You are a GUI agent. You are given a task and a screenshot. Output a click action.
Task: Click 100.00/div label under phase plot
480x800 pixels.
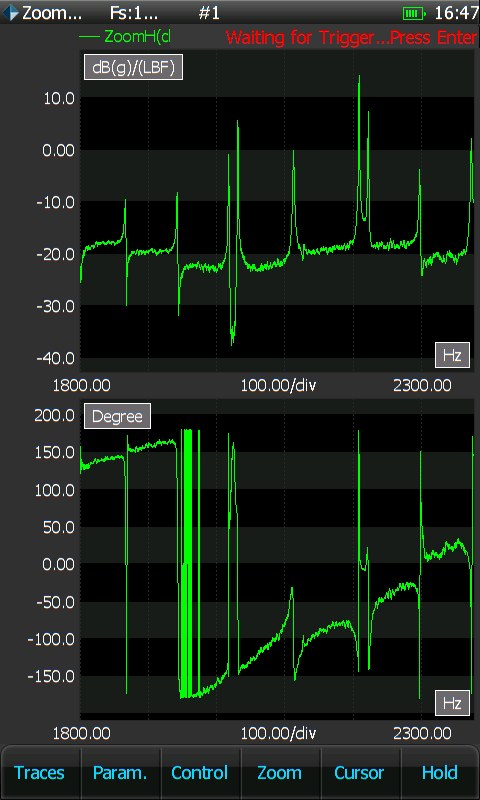pyautogui.click(x=279, y=734)
